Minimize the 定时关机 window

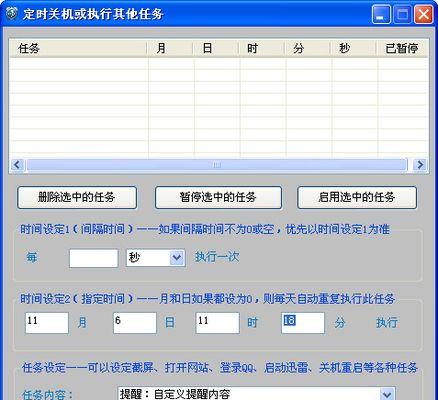tap(381, 15)
